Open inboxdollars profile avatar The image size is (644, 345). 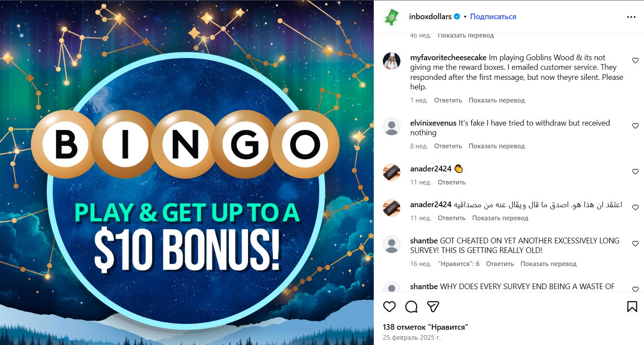(392, 17)
